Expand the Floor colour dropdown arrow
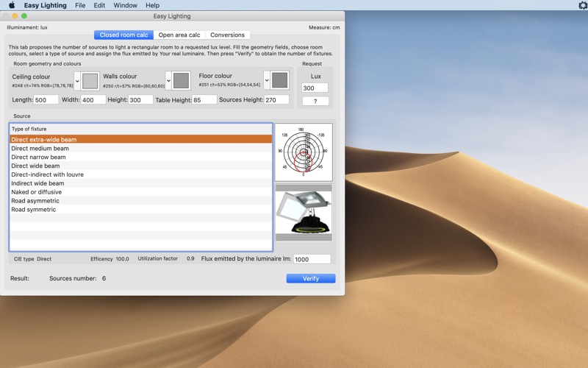The image size is (588, 368). [267, 80]
